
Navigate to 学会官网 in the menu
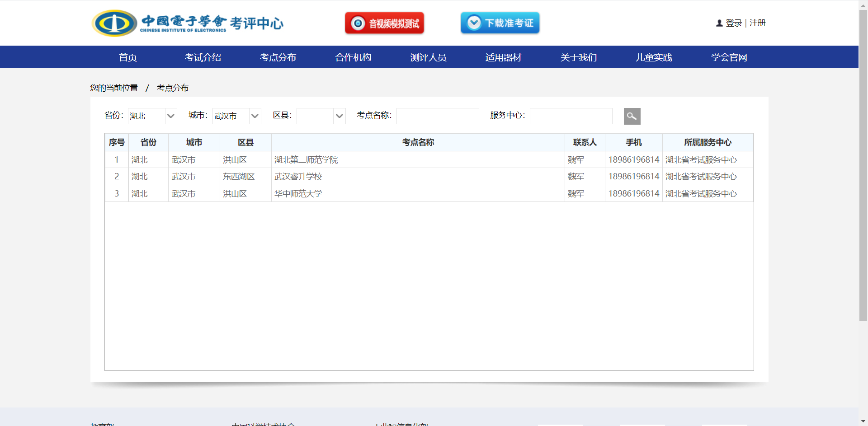point(728,57)
